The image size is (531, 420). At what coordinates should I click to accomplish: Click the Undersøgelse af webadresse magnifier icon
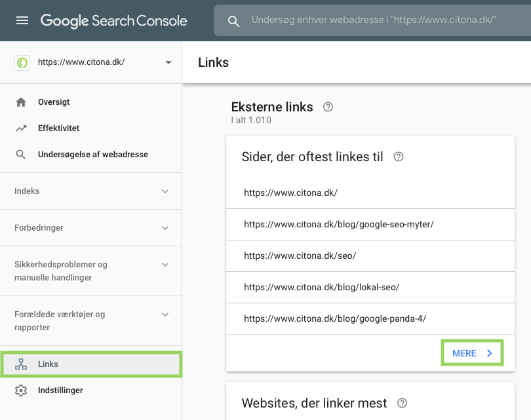(x=21, y=155)
